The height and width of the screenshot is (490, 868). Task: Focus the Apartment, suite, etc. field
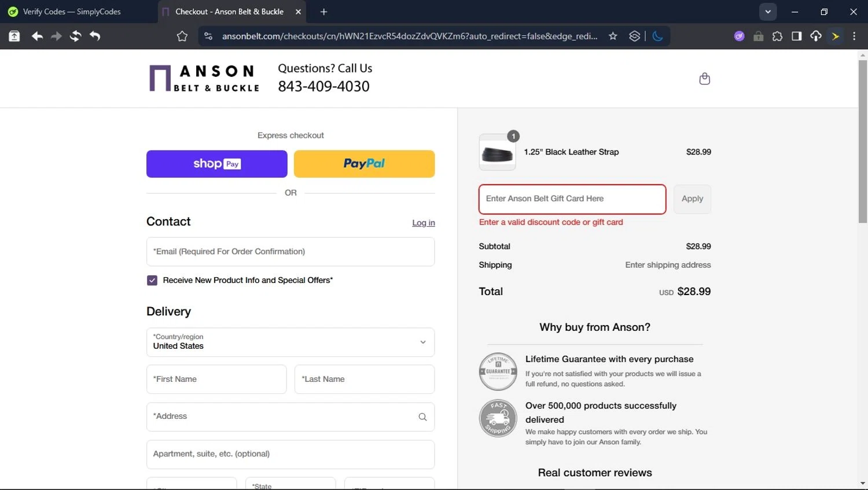pos(290,454)
